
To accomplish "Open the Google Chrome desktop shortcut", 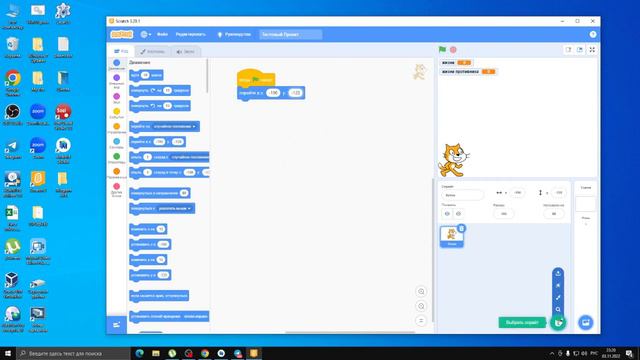I will click(13, 83).
